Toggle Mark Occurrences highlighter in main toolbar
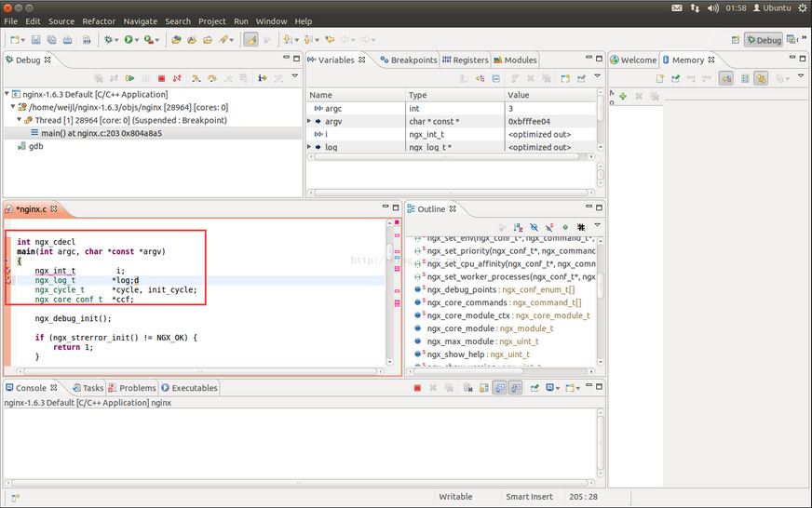Viewport: 812px width, 508px height. tap(250, 39)
